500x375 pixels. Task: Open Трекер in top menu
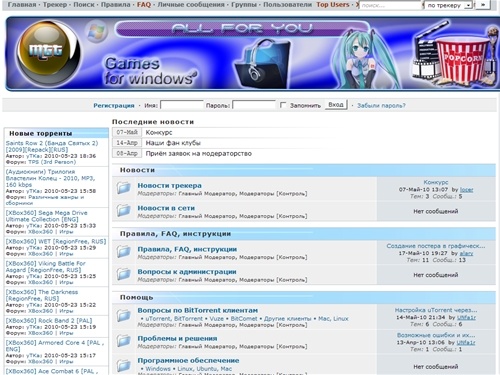[x=55, y=5]
